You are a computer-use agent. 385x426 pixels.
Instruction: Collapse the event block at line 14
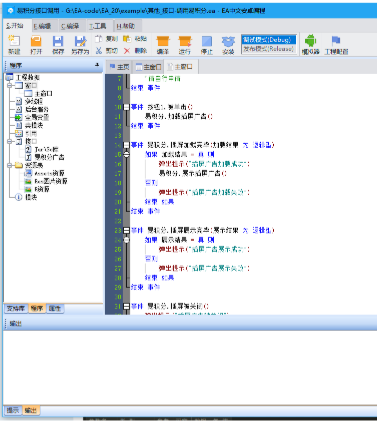pyautogui.click(x=126, y=145)
